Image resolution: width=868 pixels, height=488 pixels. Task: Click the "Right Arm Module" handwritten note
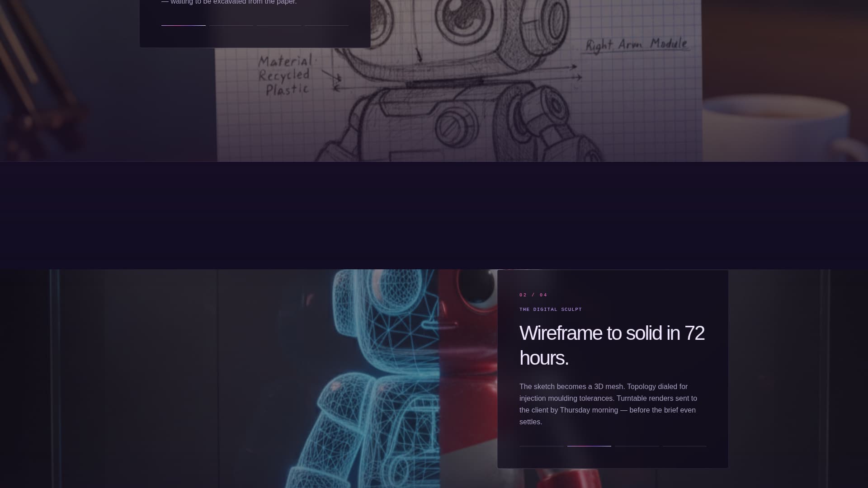pyautogui.click(x=636, y=45)
